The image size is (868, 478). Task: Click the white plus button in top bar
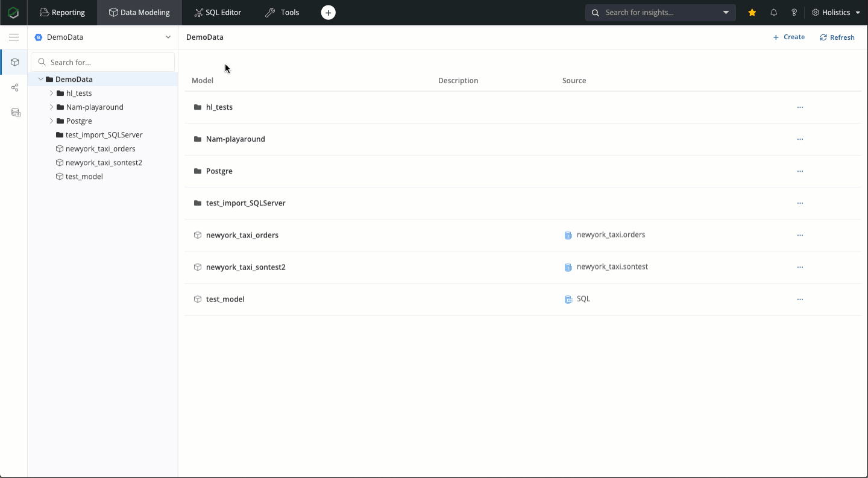(x=328, y=13)
